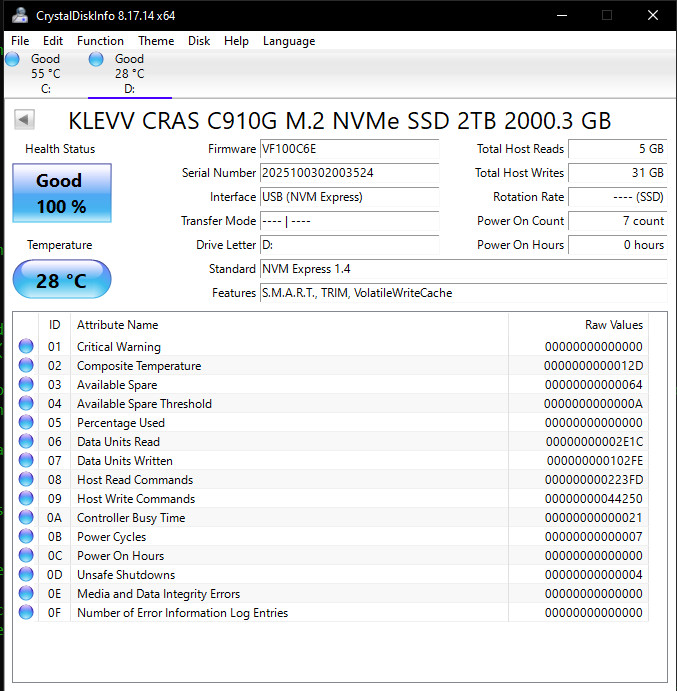Image resolution: width=677 pixels, height=691 pixels.
Task: Click the Standard field NVM Express 1.4
Action: (463, 269)
